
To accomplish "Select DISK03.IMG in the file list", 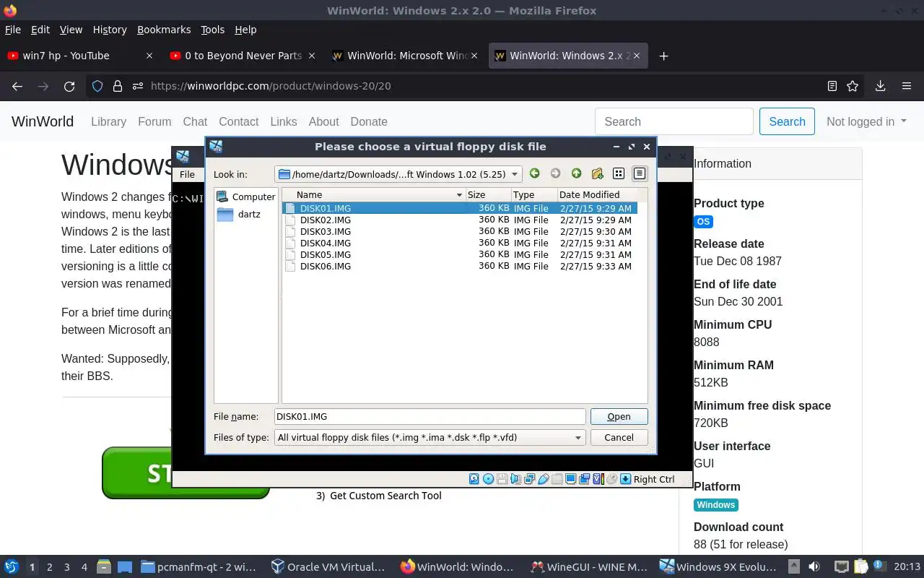I will [459, 231].
